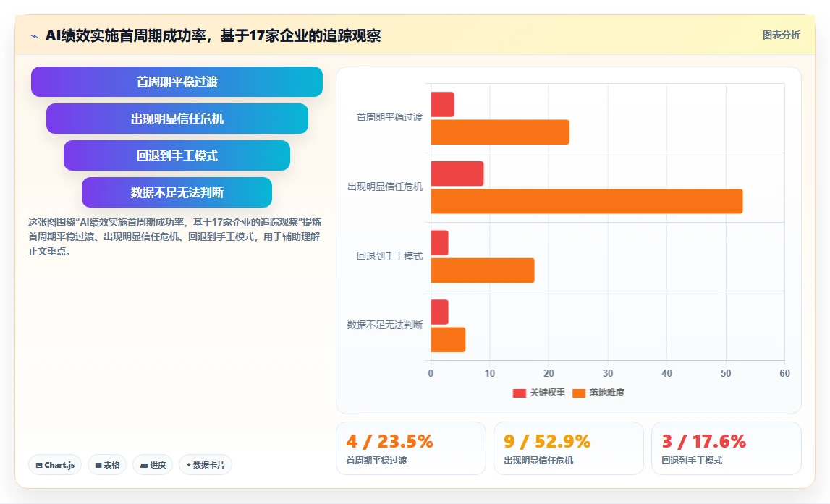Click the x-axis tick value 60
Image resolution: width=830 pixels, height=504 pixels.
(x=784, y=373)
